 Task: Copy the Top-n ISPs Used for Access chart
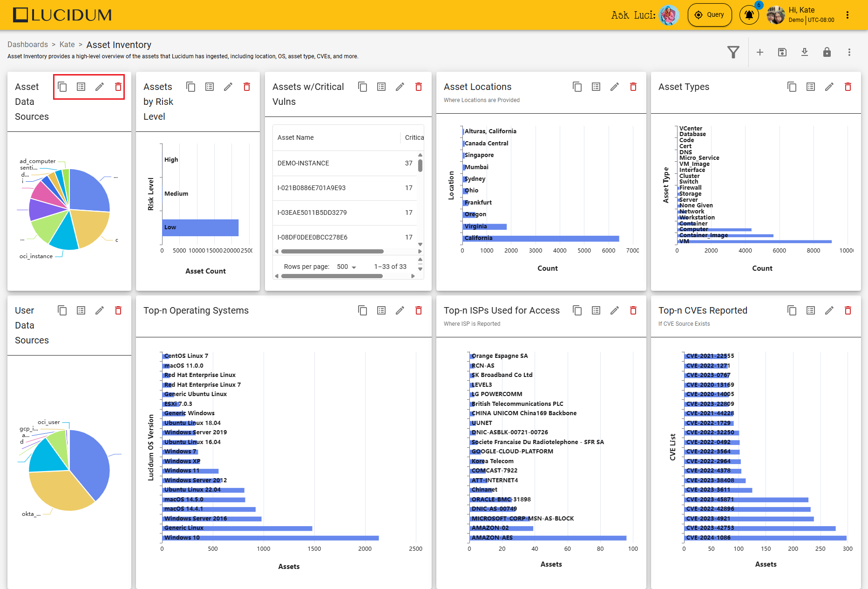pyautogui.click(x=577, y=310)
